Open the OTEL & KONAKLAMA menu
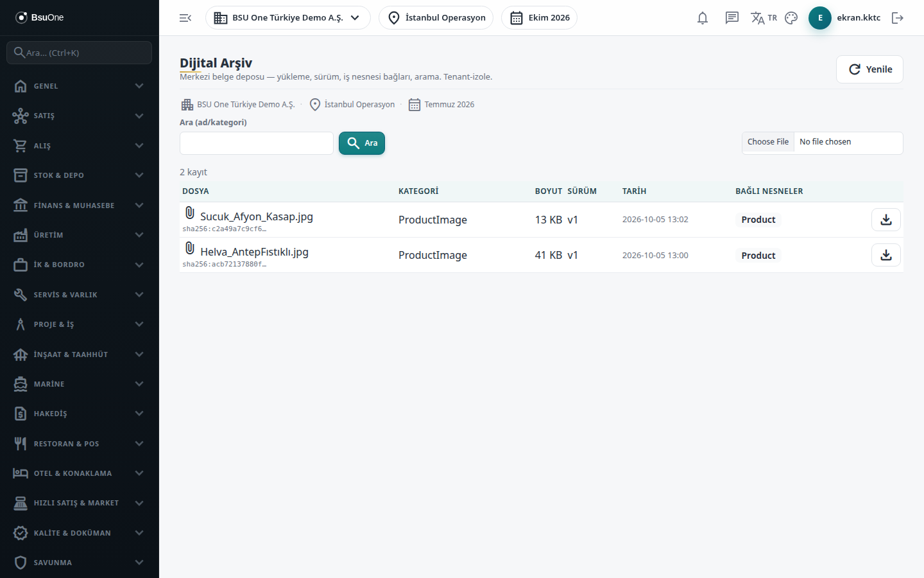This screenshot has width=924, height=578. pos(80,473)
